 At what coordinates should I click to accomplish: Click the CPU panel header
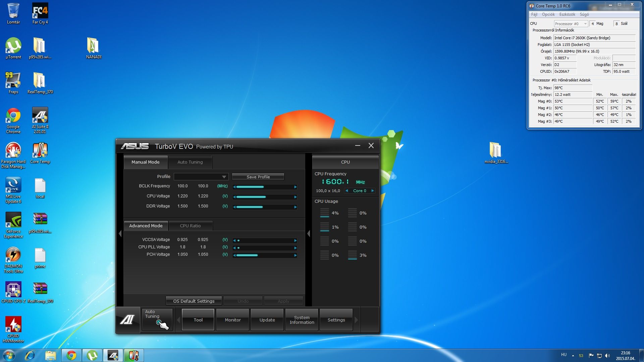point(345,162)
